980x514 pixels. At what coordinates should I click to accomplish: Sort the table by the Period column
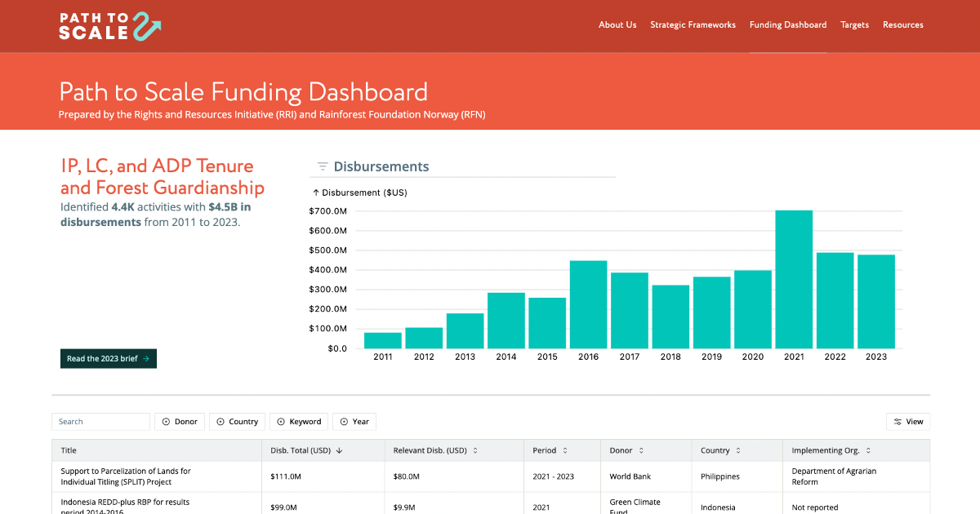563,450
